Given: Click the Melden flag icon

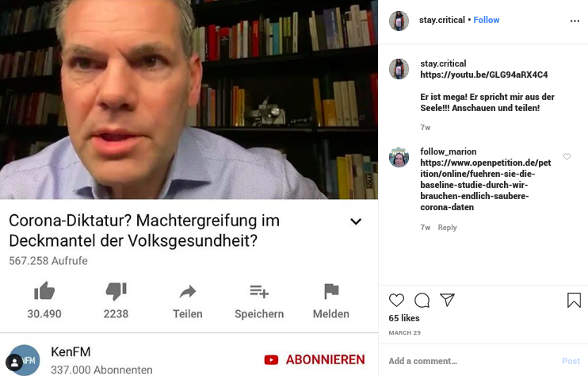Looking at the screenshot, I should (x=331, y=291).
